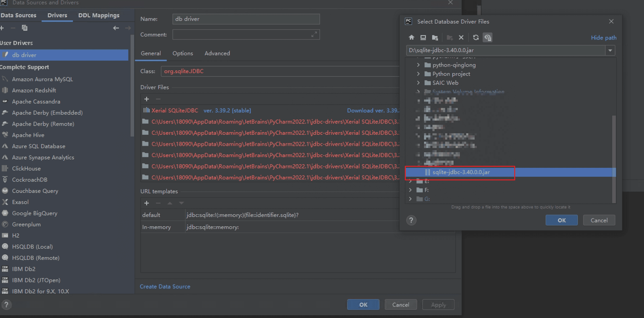
Task: Open the General driver settings tab
Action: coord(151,53)
